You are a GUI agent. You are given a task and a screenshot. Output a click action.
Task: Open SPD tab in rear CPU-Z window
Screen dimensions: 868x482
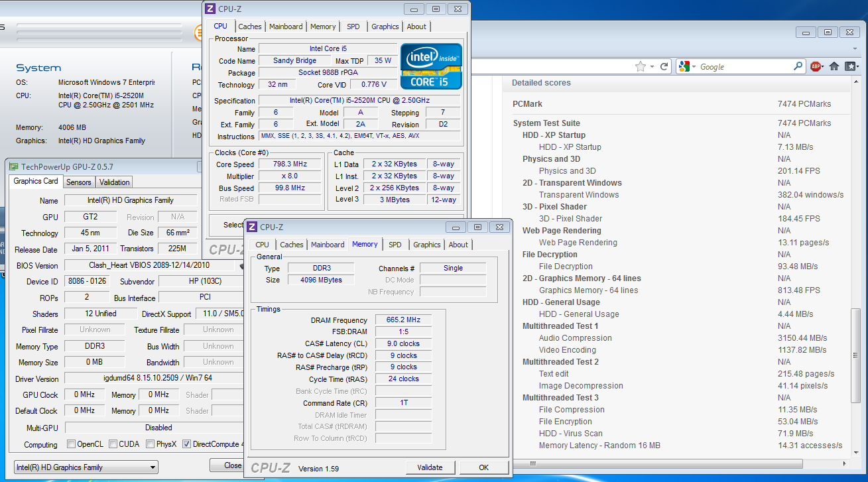point(353,27)
